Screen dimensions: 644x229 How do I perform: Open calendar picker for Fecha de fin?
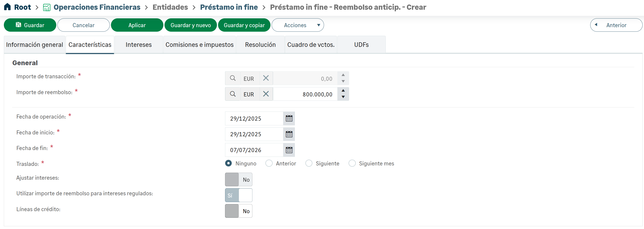tap(289, 150)
